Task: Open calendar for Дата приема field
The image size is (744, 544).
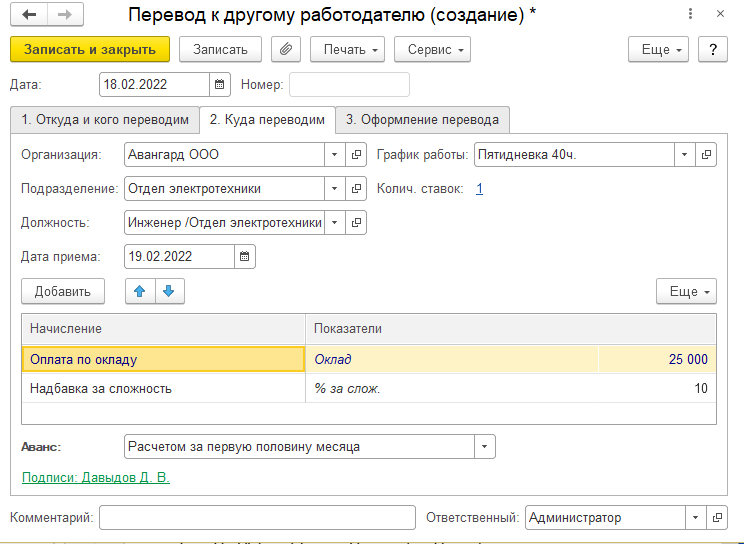Action: (x=245, y=256)
